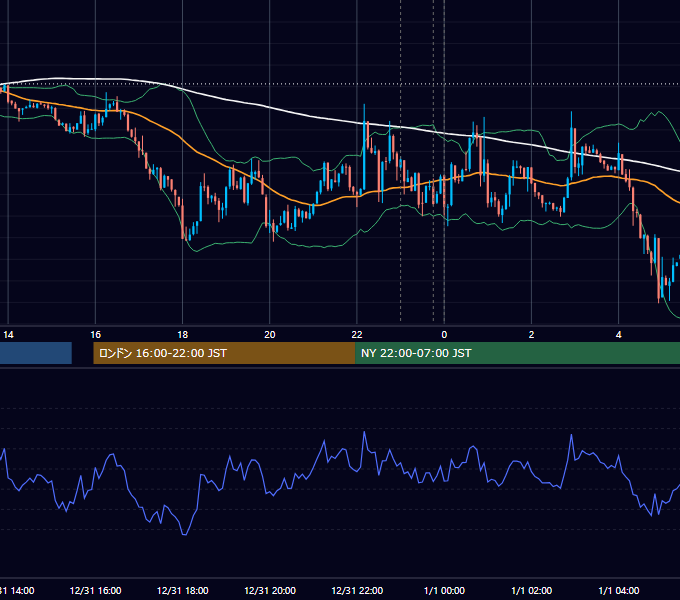This screenshot has height=600, width=680.
Task: Click the 1/1 00:00 label on oscillator axis
Action: [444, 591]
